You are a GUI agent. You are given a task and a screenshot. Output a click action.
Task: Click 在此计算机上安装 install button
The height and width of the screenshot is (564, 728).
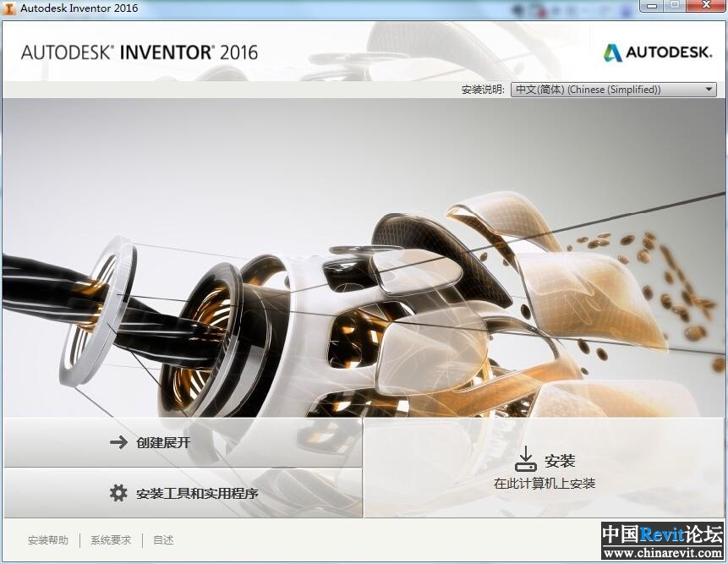(x=545, y=468)
